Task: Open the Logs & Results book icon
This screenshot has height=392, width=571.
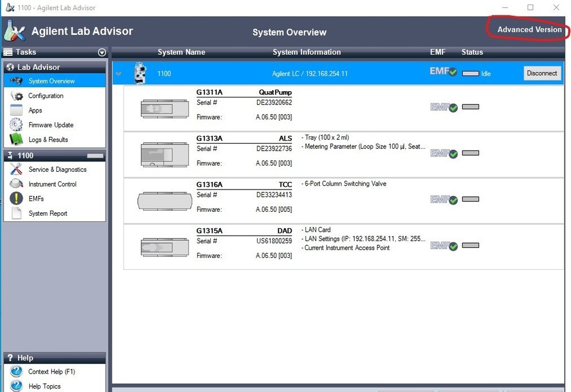Action: pos(16,139)
